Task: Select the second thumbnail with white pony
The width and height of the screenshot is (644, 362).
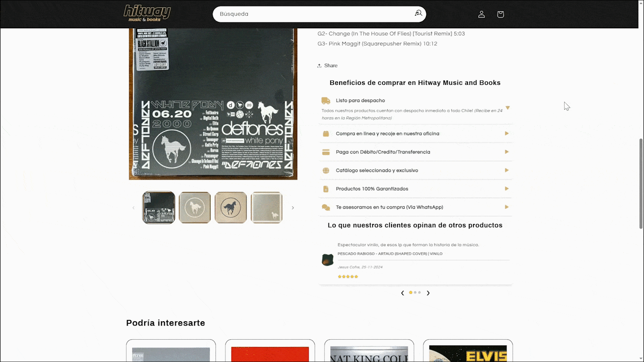Action: pyautogui.click(x=195, y=208)
